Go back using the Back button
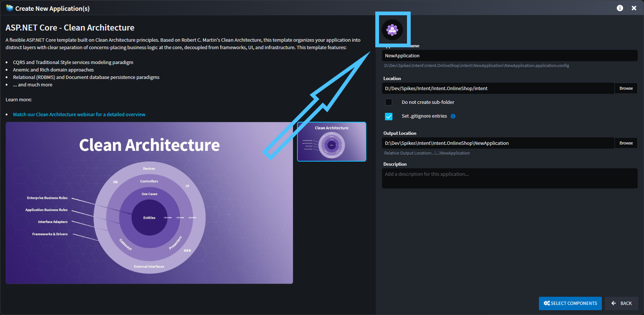This screenshot has width=644, height=315. 622,303
